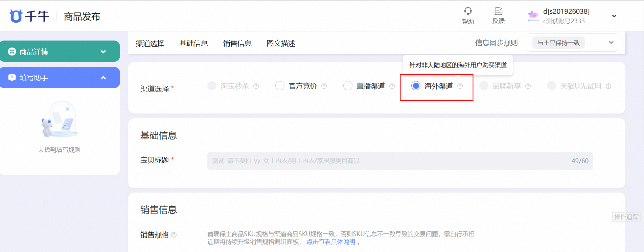Click the 宝贝标题 input field

coord(389,161)
